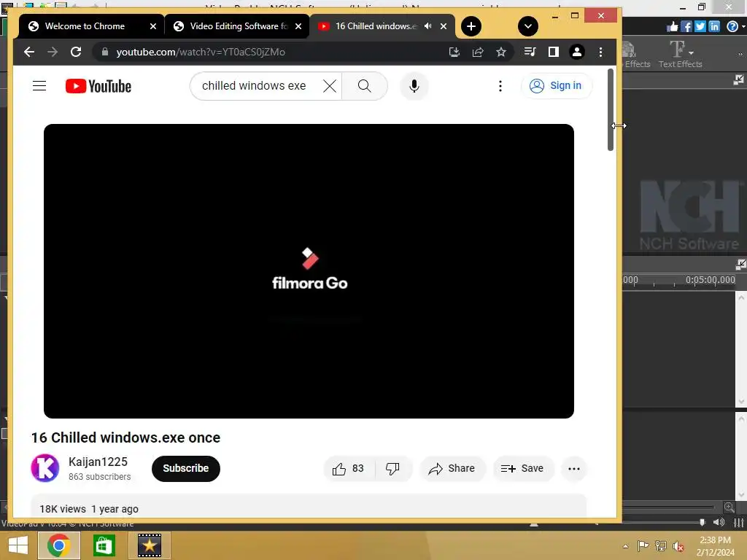View site information lock icon
The height and width of the screenshot is (560, 747).
(x=105, y=52)
